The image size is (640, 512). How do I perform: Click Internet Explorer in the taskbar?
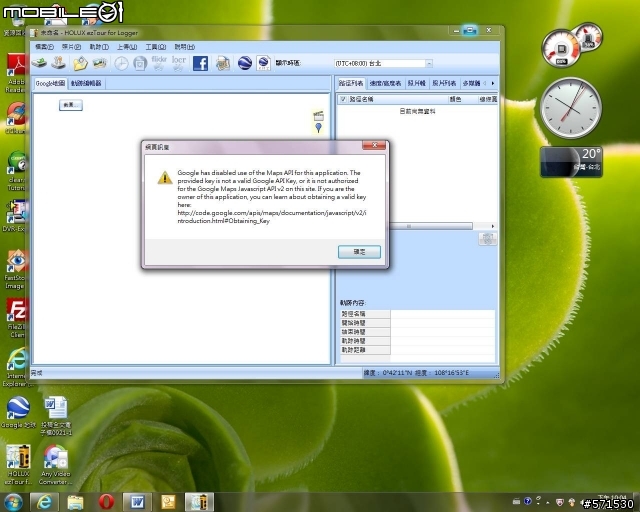pos(44,502)
